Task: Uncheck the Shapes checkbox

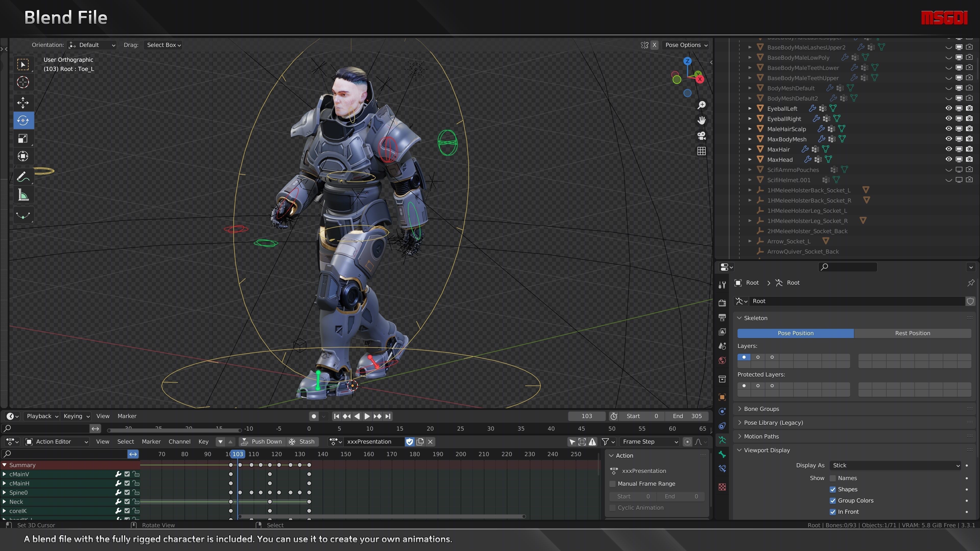Action: [x=833, y=490]
